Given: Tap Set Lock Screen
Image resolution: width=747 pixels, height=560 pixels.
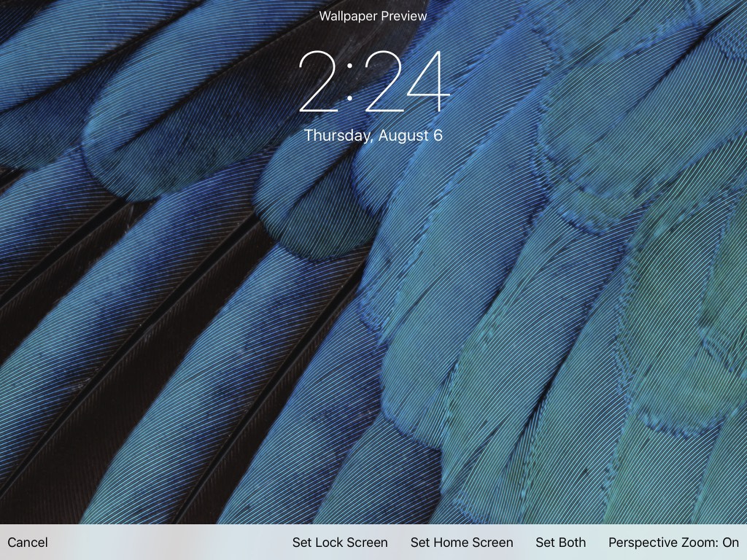Looking at the screenshot, I should 340,542.
